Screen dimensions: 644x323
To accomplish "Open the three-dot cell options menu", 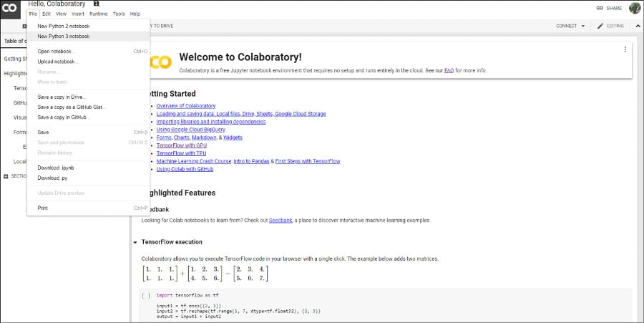I will (x=625, y=49).
